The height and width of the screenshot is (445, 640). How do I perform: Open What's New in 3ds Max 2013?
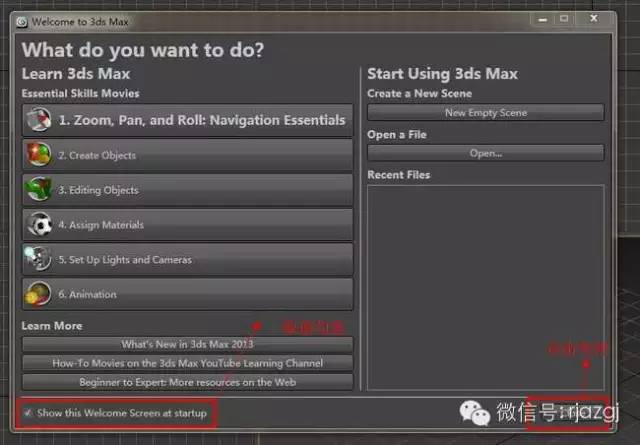tap(187, 344)
